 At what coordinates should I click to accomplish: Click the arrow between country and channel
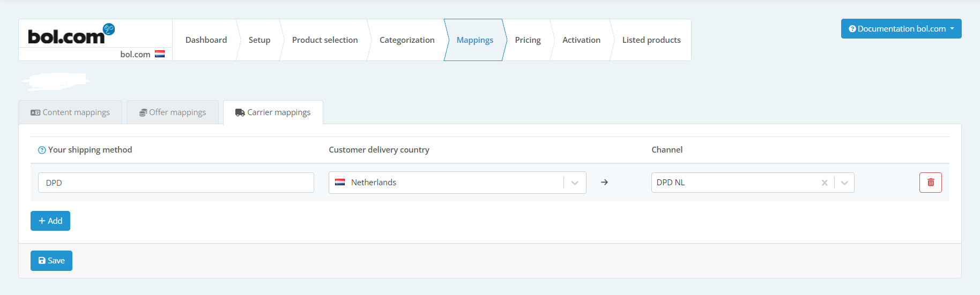(x=604, y=183)
